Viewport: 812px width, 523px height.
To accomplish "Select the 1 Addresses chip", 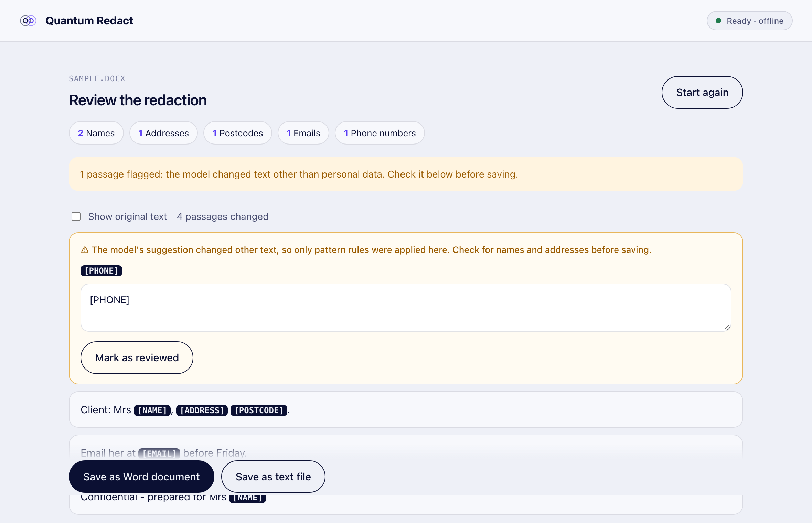I will (x=163, y=133).
